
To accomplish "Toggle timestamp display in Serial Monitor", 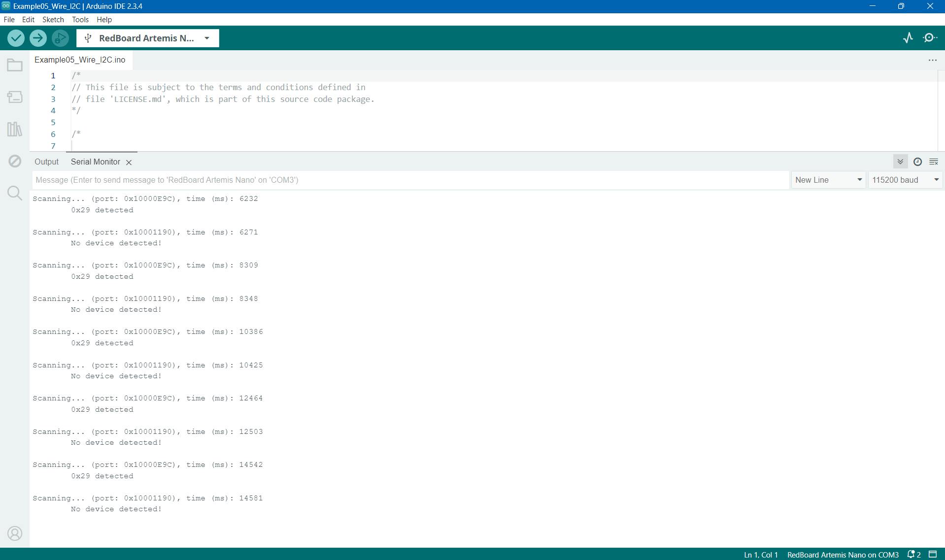I will (917, 162).
